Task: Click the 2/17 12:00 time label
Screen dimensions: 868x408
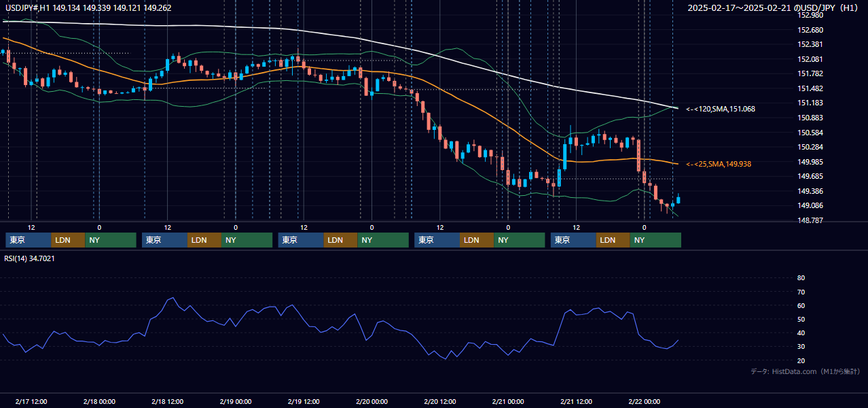Action: point(31,402)
